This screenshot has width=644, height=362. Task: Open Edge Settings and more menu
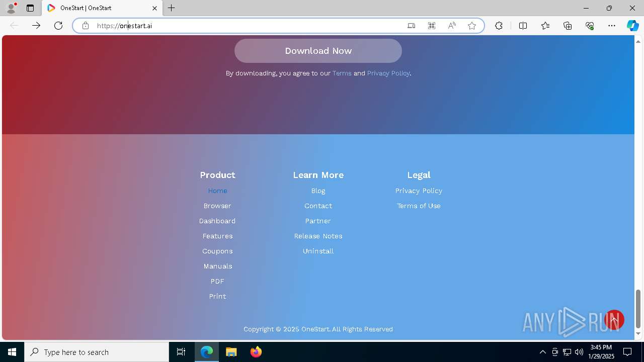(612, 26)
